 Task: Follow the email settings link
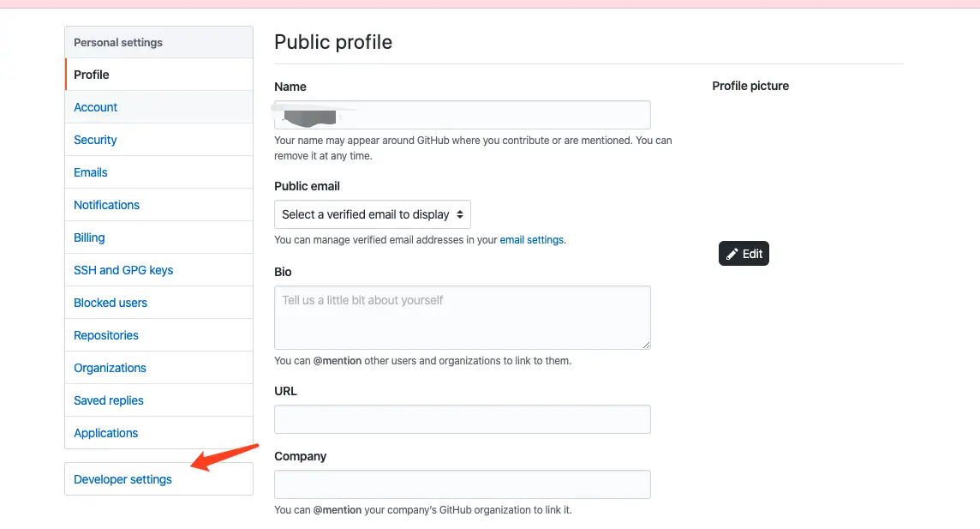coord(532,240)
